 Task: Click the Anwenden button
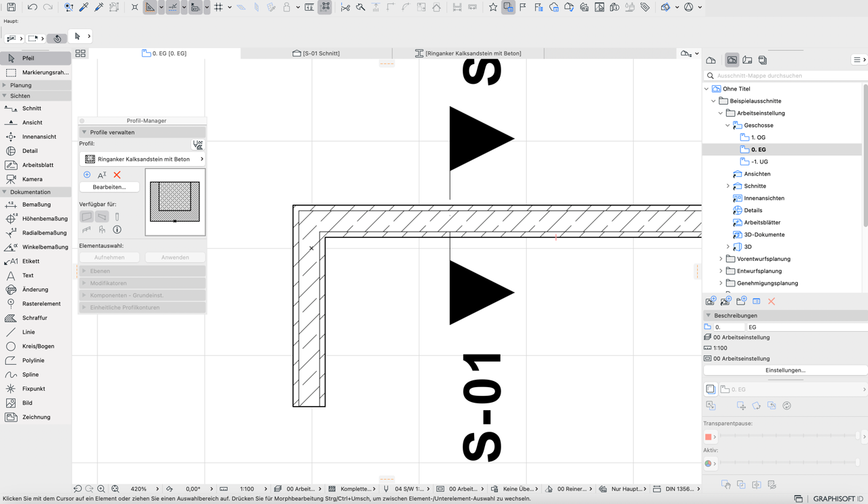click(175, 257)
